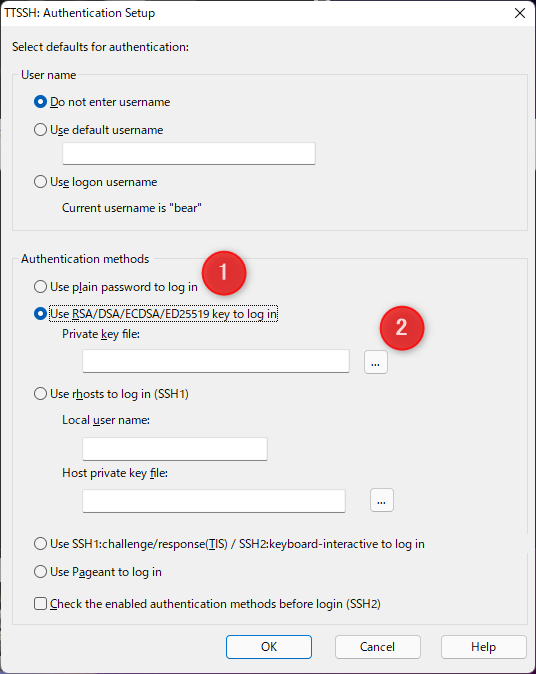This screenshot has width=536, height=674.
Task: Click the default username text field
Action: click(x=189, y=153)
